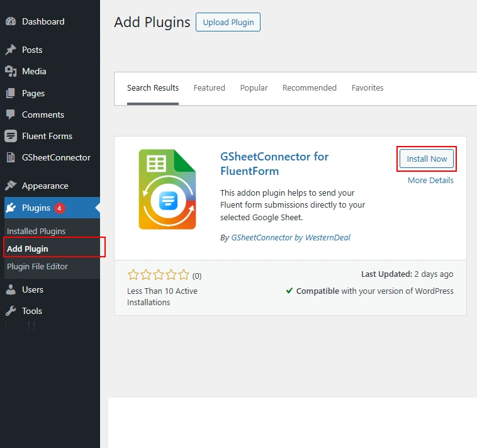Click the Dashboard gauge icon

(x=11, y=21)
